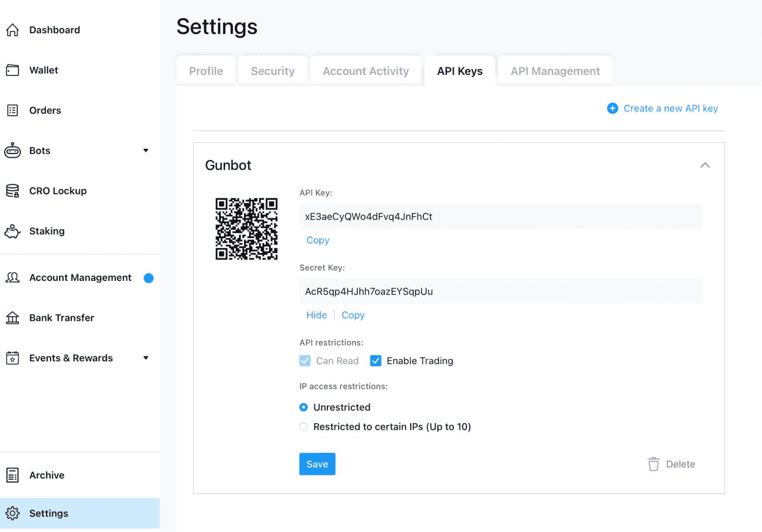This screenshot has width=762, height=532.
Task: Open the Bots menu label
Action: [x=40, y=151]
